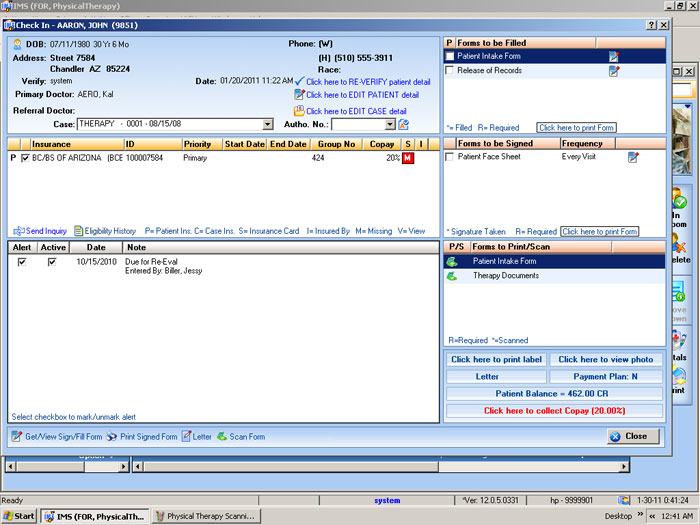
Task: Click the help question mark icon in Check In title bar
Action: pyautogui.click(x=652, y=25)
